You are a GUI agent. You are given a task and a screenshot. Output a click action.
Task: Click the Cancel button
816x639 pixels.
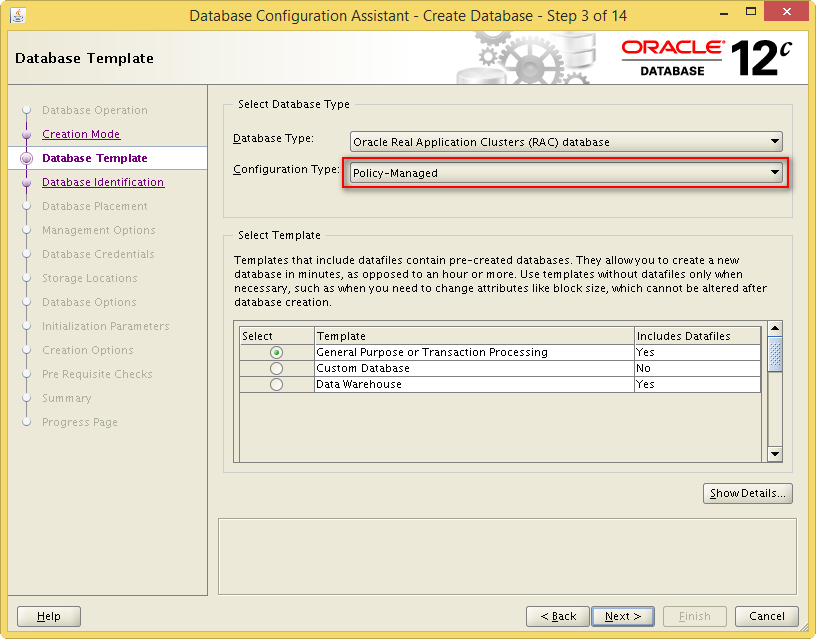click(767, 616)
